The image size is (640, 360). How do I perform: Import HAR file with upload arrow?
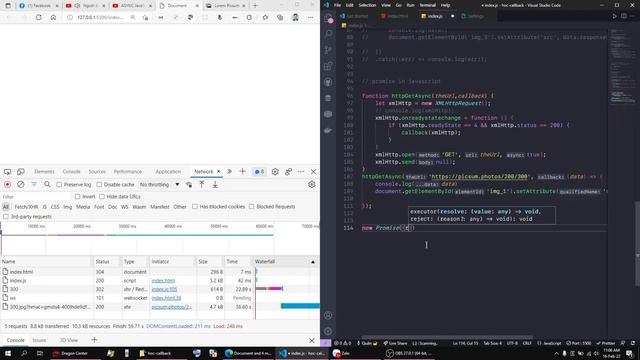pyautogui.click(x=202, y=184)
